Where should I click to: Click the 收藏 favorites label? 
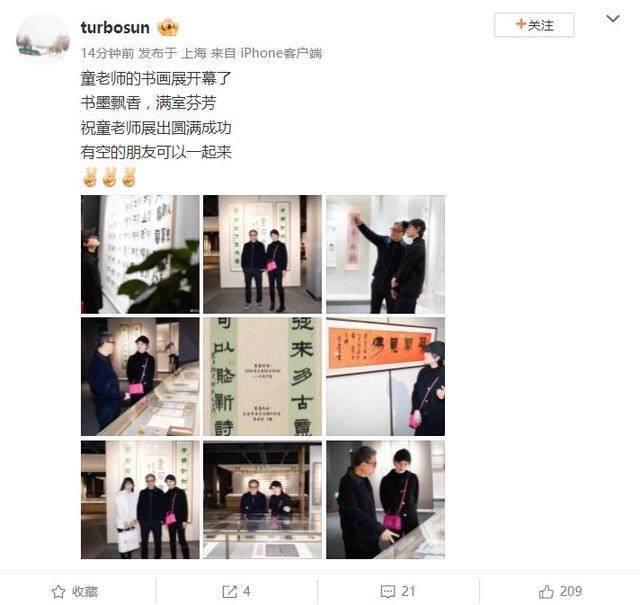pos(85,591)
